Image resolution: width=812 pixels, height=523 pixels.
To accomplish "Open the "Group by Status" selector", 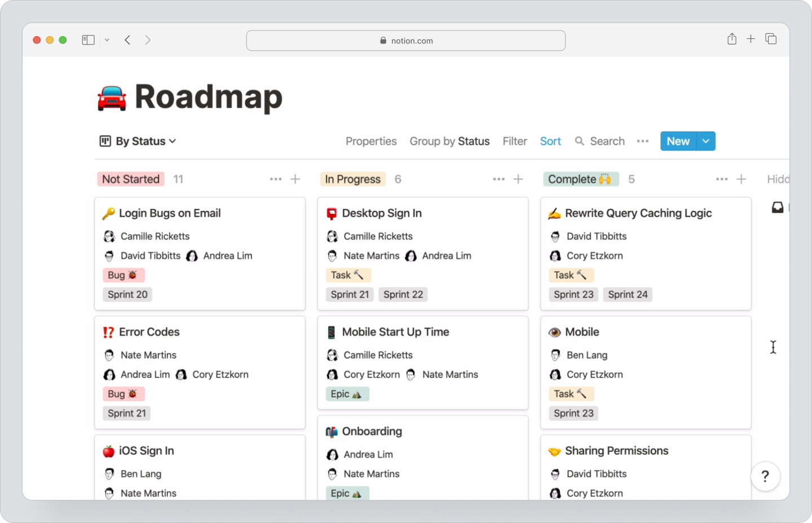I will (x=449, y=141).
